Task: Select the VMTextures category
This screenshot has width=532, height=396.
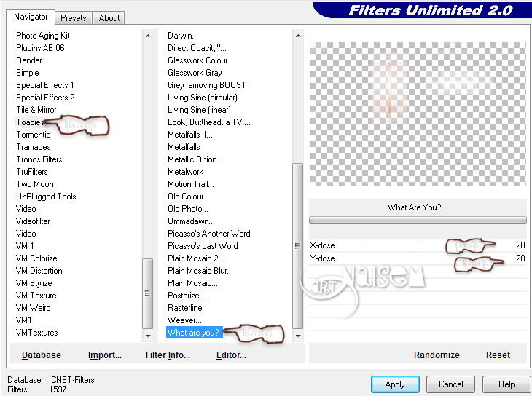Action: coord(36,333)
